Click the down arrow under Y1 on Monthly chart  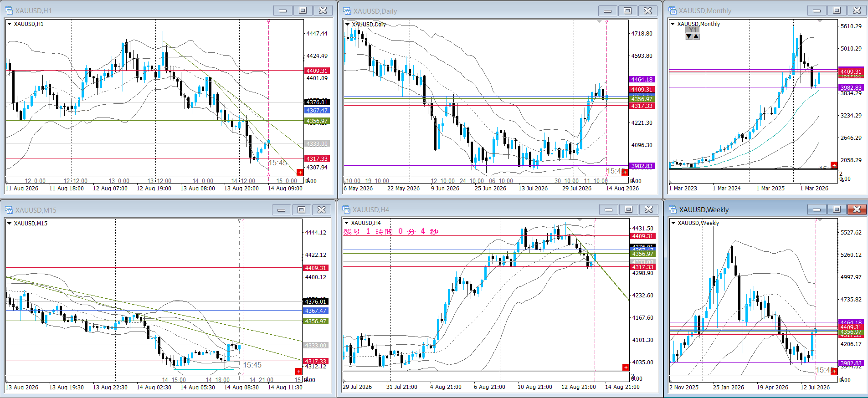pos(689,36)
